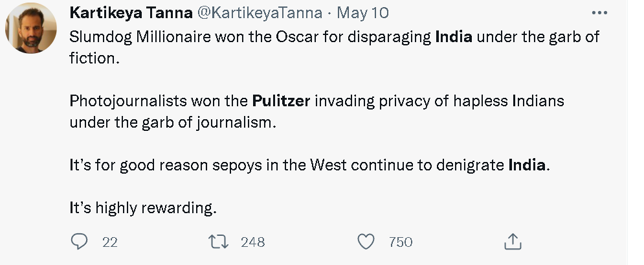
Task: Click the reply count 22
Action: tap(110, 242)
